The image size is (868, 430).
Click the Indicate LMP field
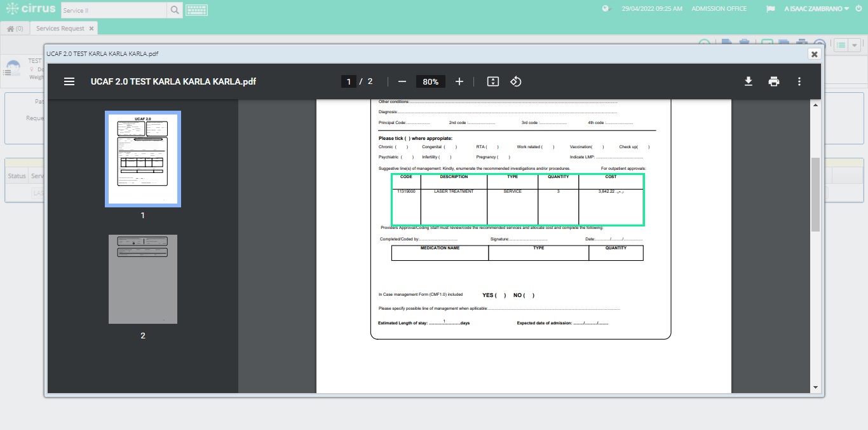606,157
